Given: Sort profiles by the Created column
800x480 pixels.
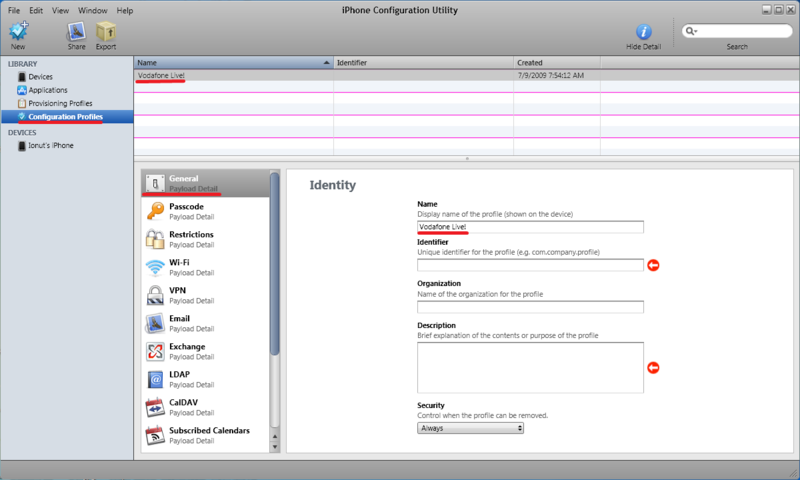Looking at the screenshot, I should [557, 63].
